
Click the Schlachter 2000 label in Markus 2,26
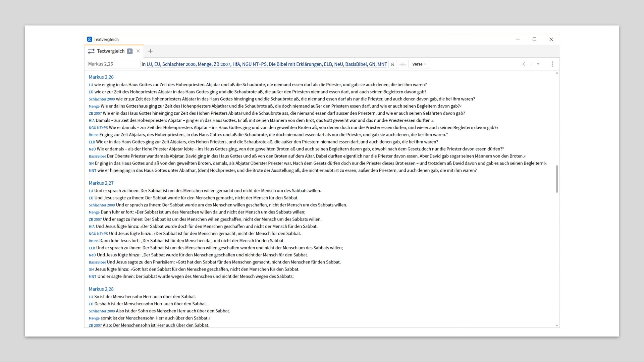coord(102,99)
